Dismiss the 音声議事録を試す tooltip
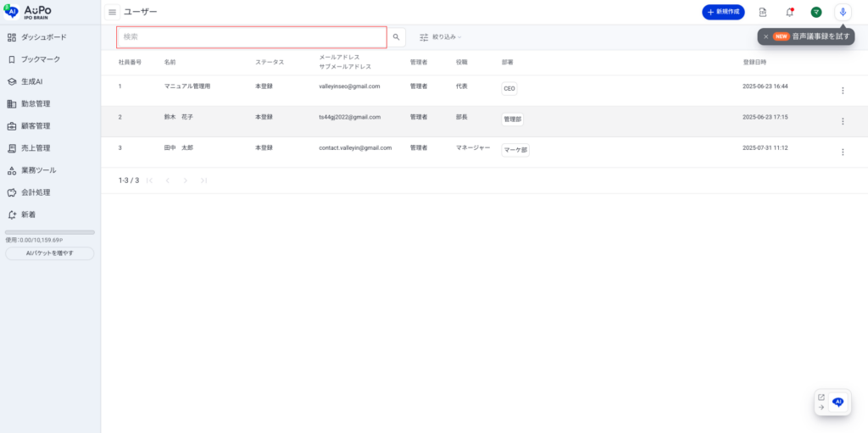 [x=766, y=36]
